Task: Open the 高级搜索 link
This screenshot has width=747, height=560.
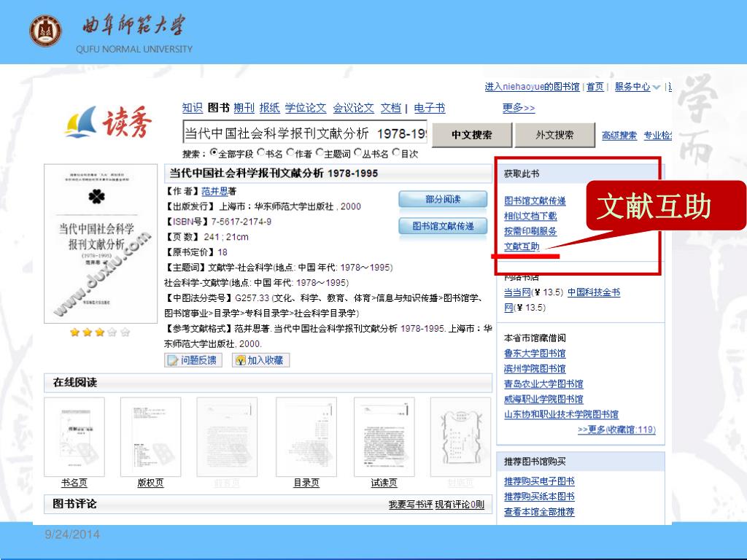Action: (619, 135)
